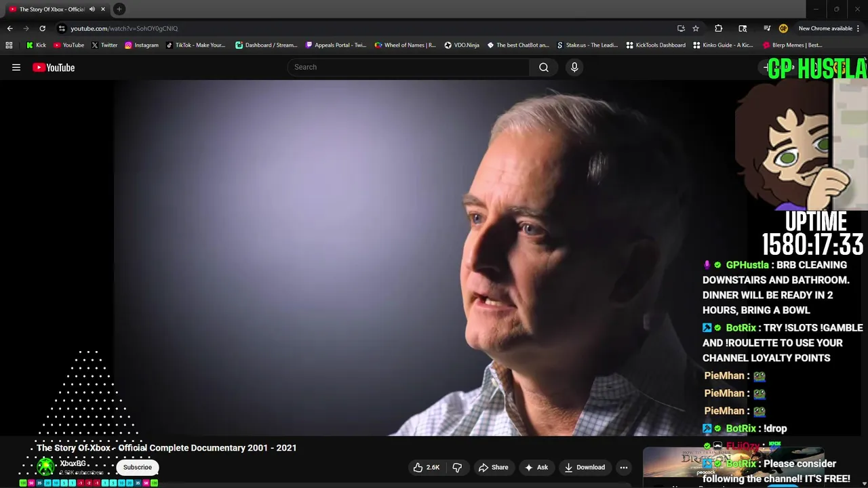Open the YouTube bookmark
The image size is (868, 488).
[68, 45]
